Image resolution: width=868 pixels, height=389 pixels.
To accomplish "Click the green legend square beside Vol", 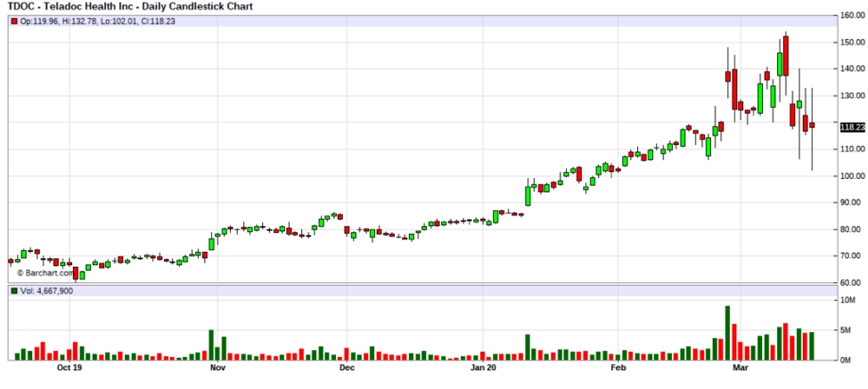I will pyautogui.click(x=14, y=291).
